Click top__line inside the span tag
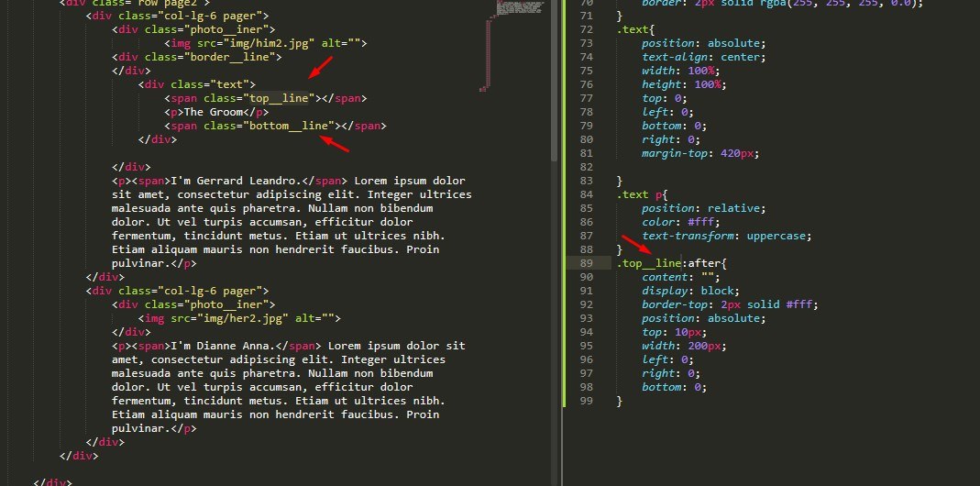The image size is (980, 486). point(279,98)
